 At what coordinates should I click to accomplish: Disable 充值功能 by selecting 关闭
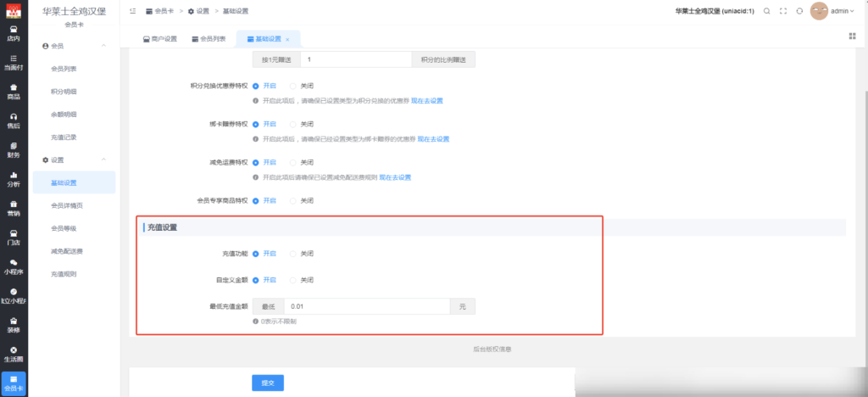[x=293, y=254]
